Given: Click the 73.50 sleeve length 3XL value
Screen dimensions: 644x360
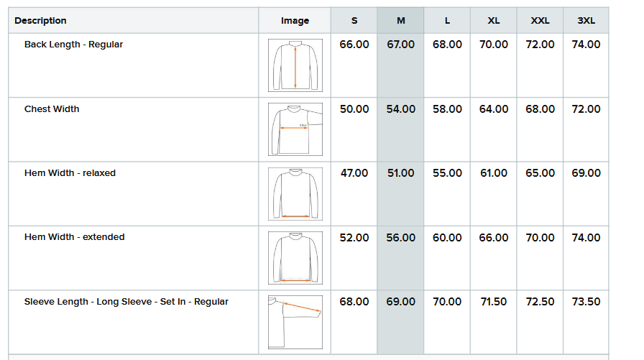Looking at the screenshot, I should pyautogui.click(x=586, y=302).
